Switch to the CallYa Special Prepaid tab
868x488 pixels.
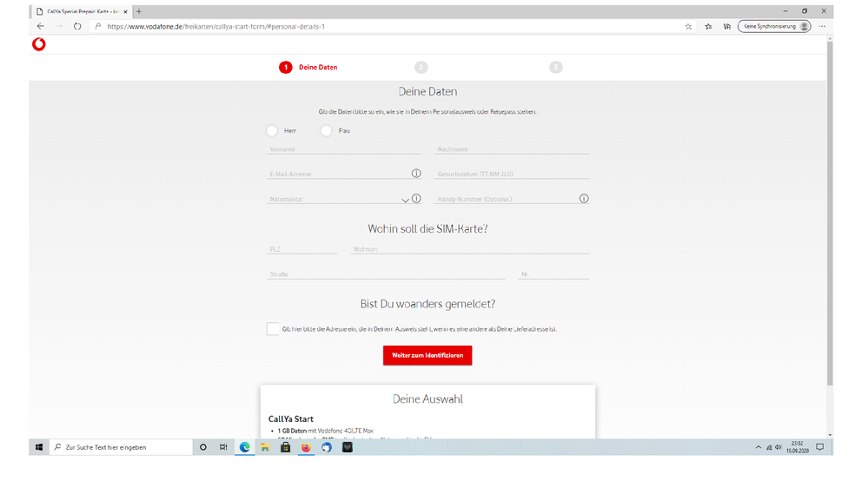82,11
